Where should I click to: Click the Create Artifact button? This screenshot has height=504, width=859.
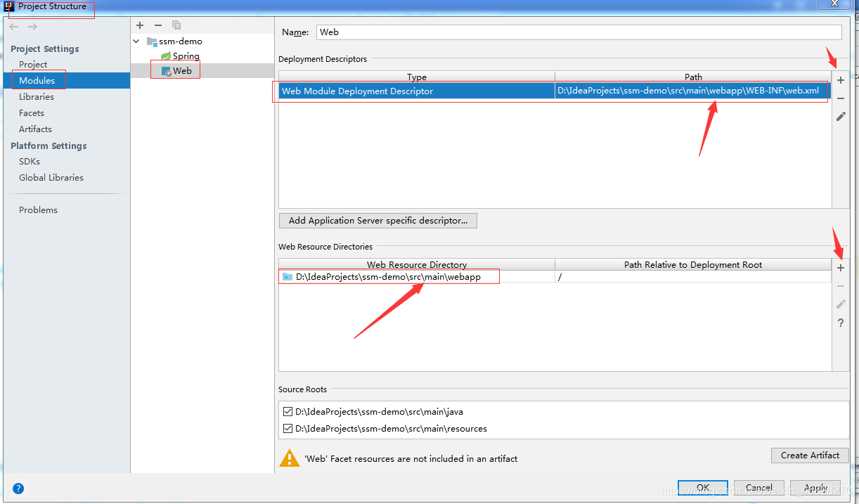(x=809, y=455)
